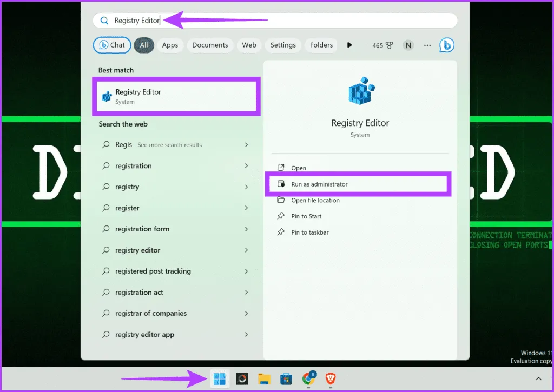The width and height of the screenshot is (554, 392).
Task: Open Google Chrome from the taskbar
Action: tap(308, 379)
